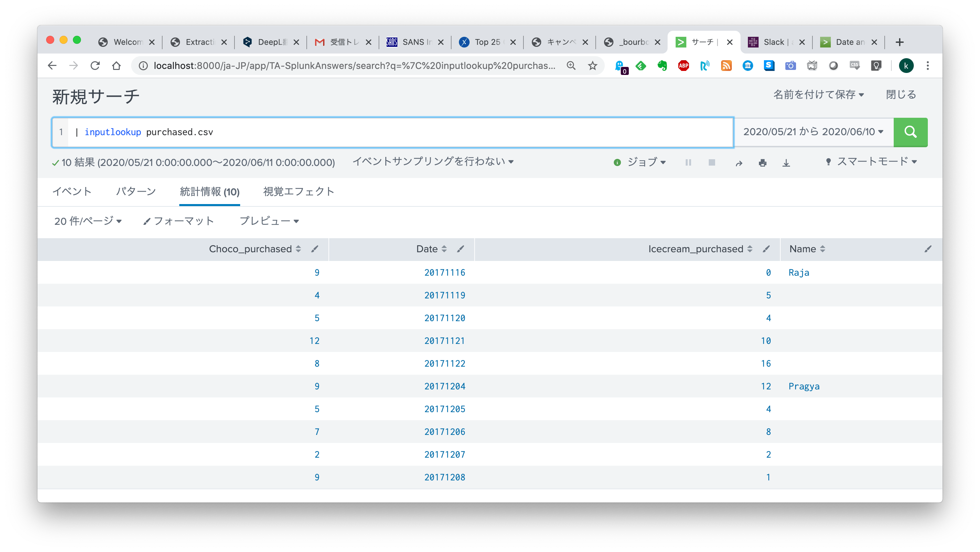Screen dimensions: 980x552
Task: Click the print results icon
Action: pyautogui.click(x=762, y=163)
